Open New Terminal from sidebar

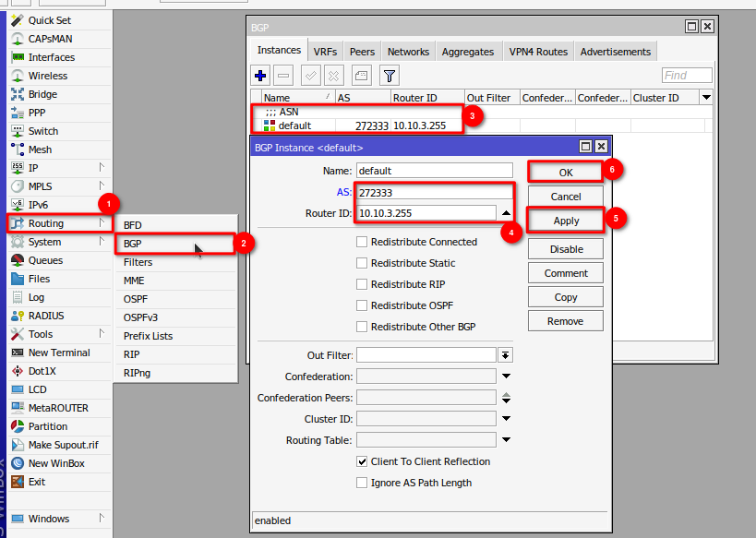(59, 353)
